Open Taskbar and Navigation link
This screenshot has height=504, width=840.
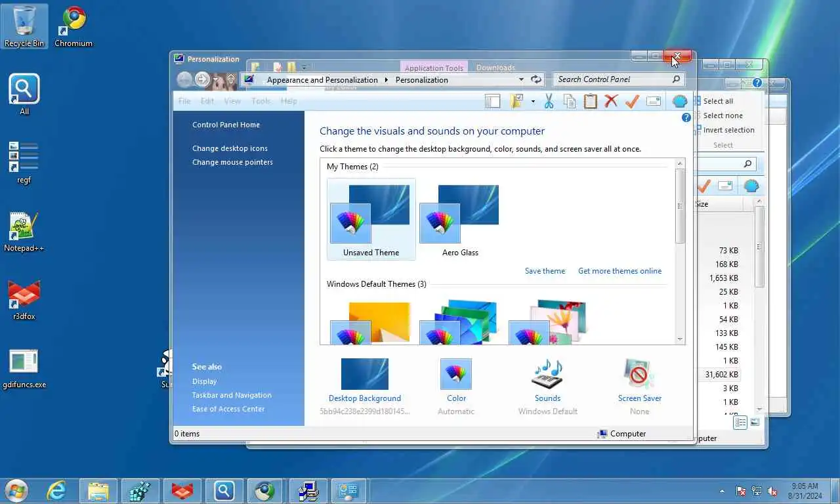pyautogui.click(x=232, y=395)
